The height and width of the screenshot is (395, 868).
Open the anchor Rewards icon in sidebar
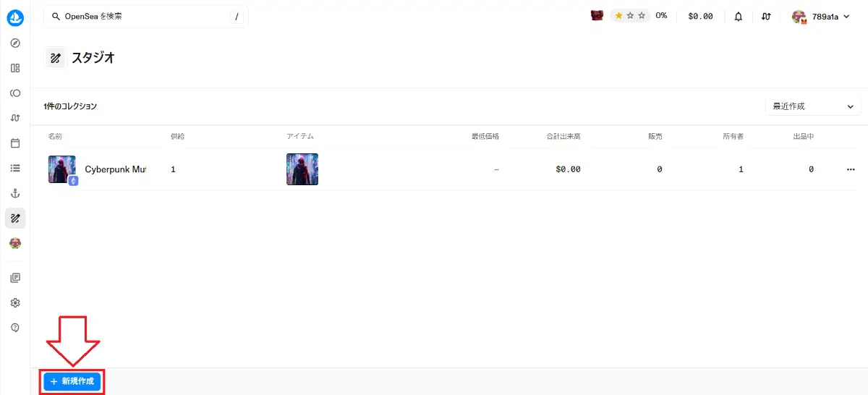[x=15, y=193]
